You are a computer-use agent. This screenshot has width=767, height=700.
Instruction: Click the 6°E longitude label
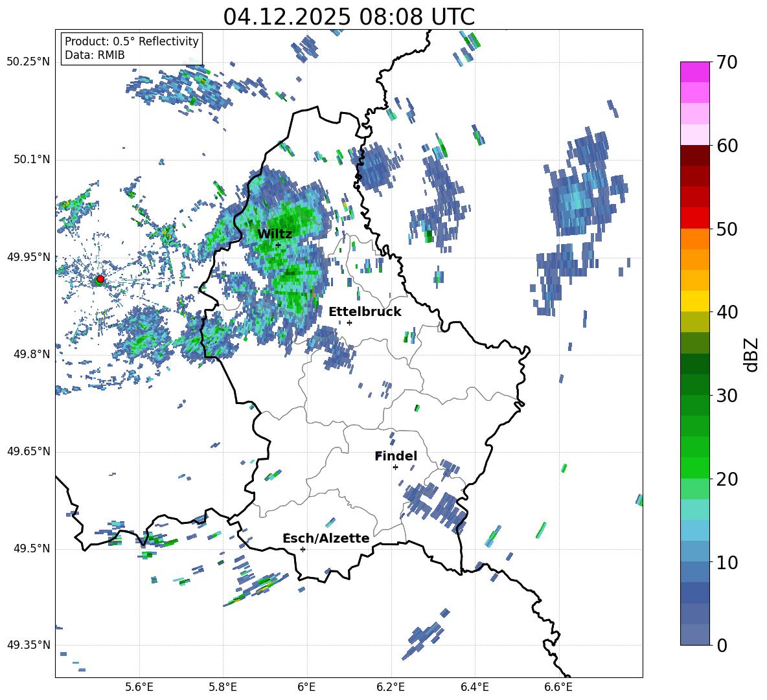[306, 687]
